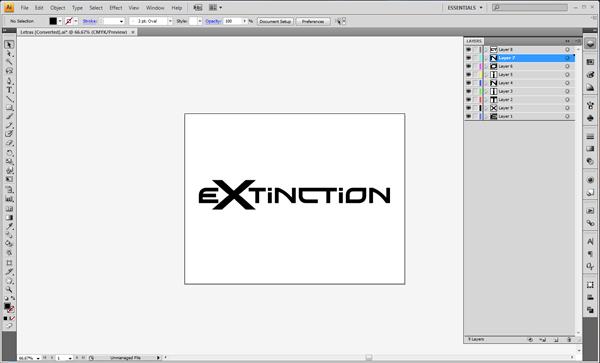Click the Preferences button
600x363 pixels.
pos(313,21)
